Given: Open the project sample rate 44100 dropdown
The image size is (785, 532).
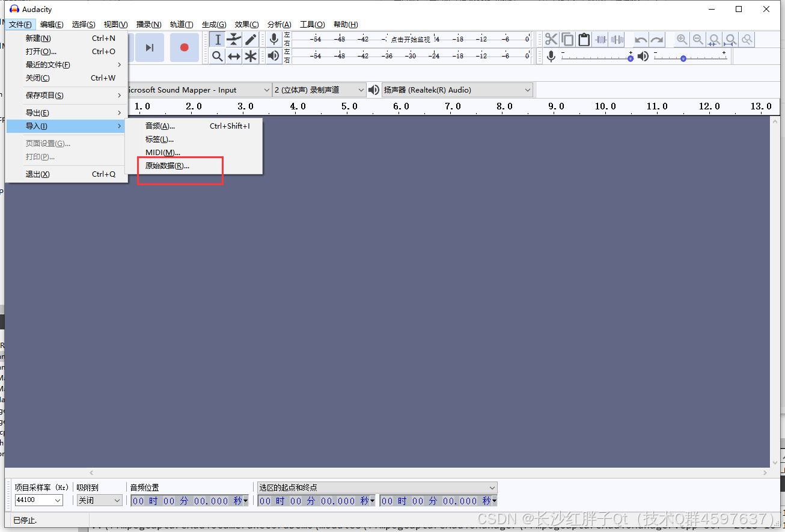Looking at the screenshot, I should pos(39,500).
